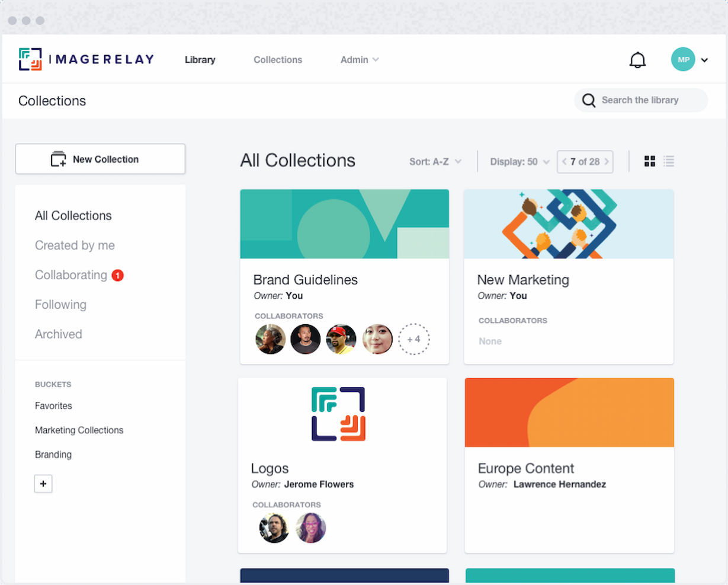The image size is (728, 585).
Task: Open the Library tab
Action: tap(200, 60)
